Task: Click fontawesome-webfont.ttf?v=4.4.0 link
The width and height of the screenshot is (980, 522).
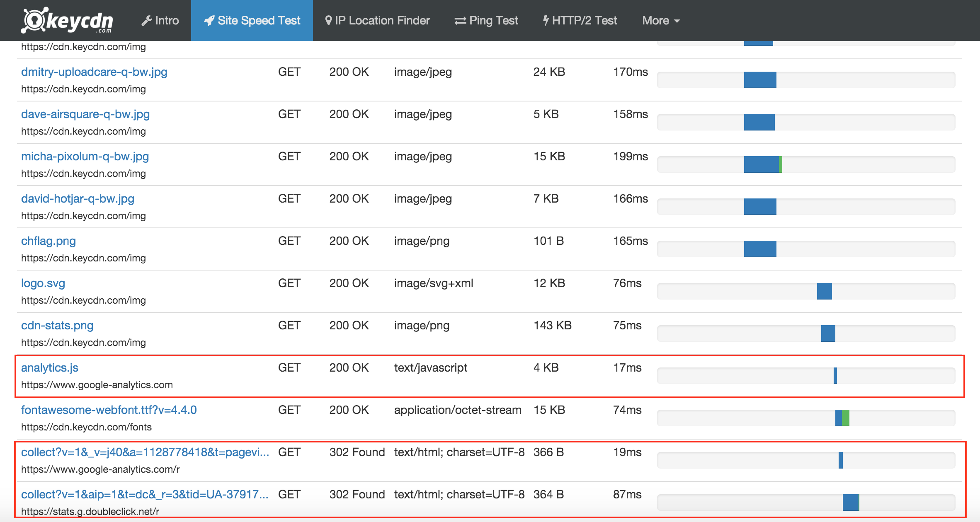Action: coord(109,410)
